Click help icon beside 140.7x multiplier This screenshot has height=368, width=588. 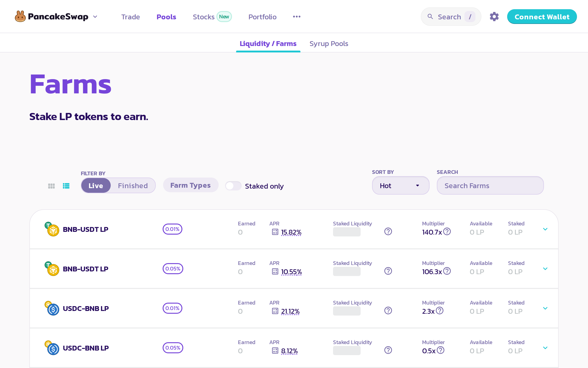coord(447,231)
